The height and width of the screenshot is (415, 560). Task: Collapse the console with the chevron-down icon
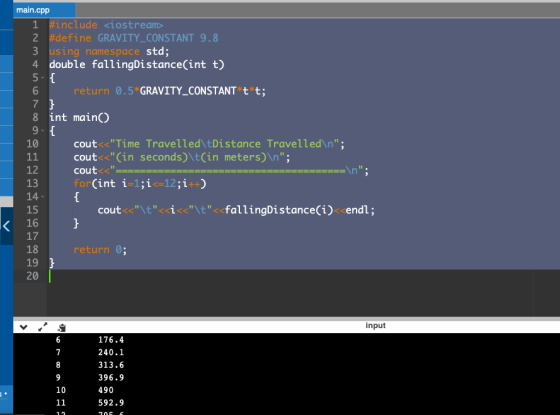tap(24, 327)
